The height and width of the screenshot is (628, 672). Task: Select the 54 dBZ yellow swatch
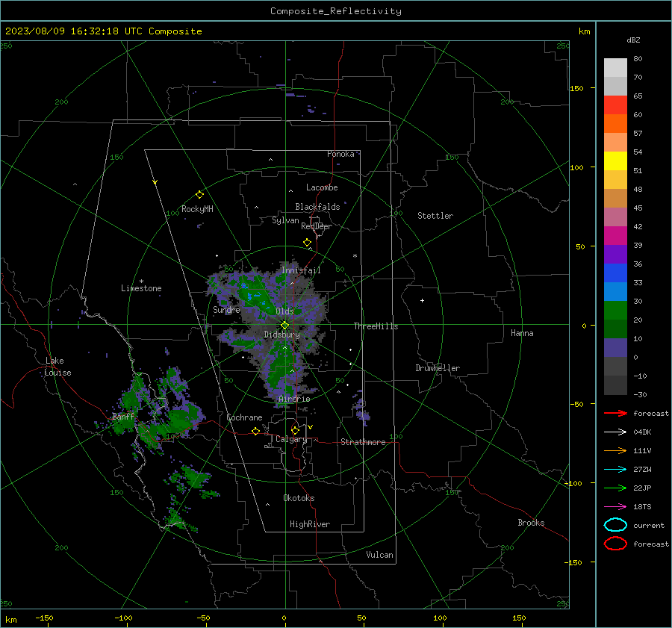click(x=615, y=161)
